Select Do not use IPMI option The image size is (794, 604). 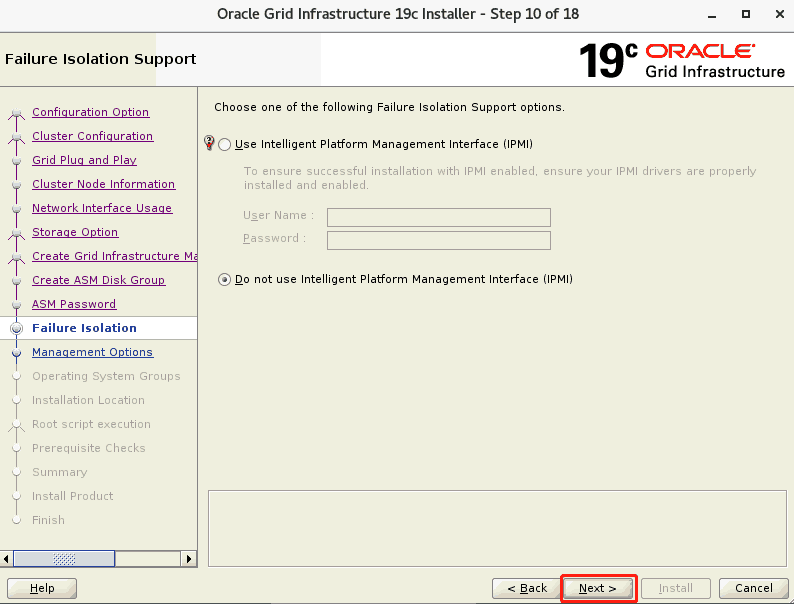pyautogui.click(x=224, y=279)
